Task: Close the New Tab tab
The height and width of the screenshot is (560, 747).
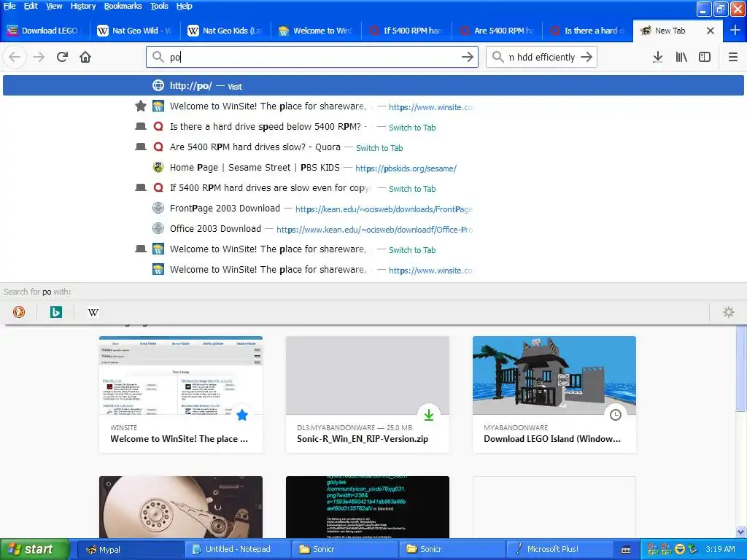Action: pos(711,31)
